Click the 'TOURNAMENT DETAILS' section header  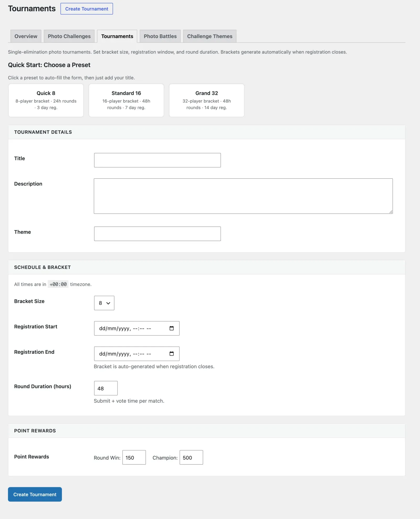43,132
